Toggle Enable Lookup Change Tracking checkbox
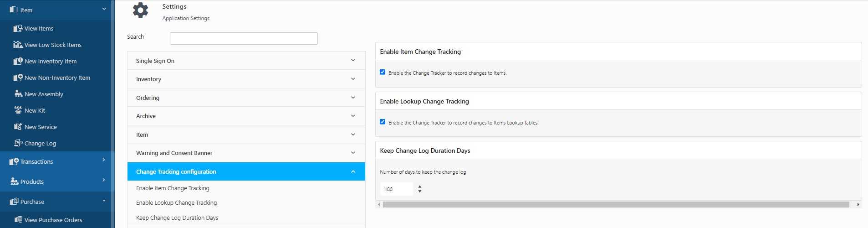 383,122
